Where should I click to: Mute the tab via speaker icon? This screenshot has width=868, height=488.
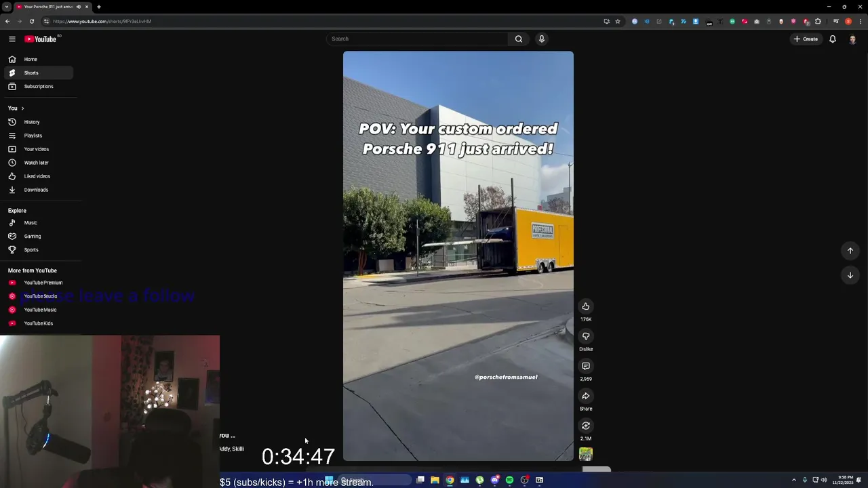pos(79,7)
